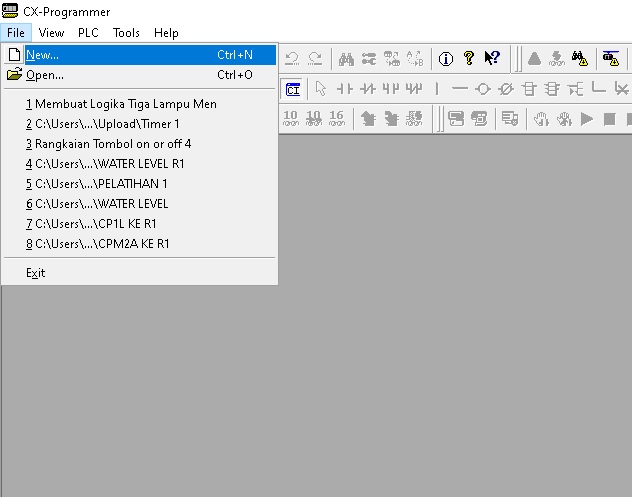Select the New Contact tool
Screen dimensions: 632x497
click(345, 89)
